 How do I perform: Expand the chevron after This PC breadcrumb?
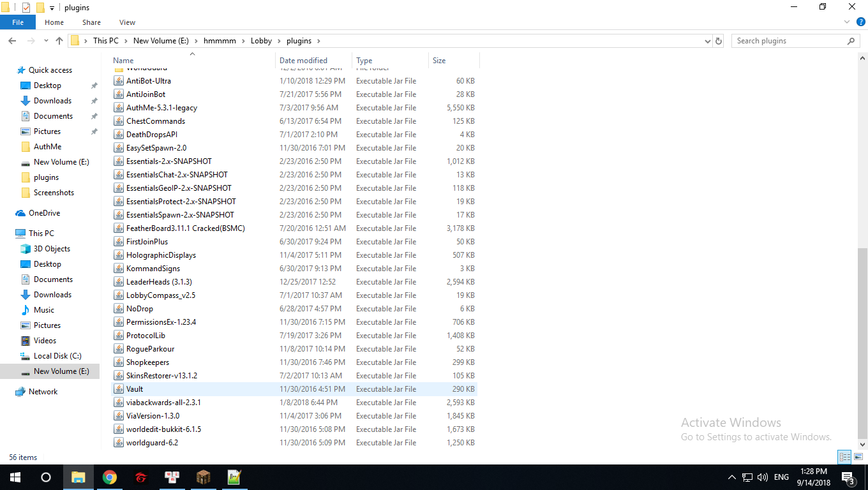pos(126,41)
